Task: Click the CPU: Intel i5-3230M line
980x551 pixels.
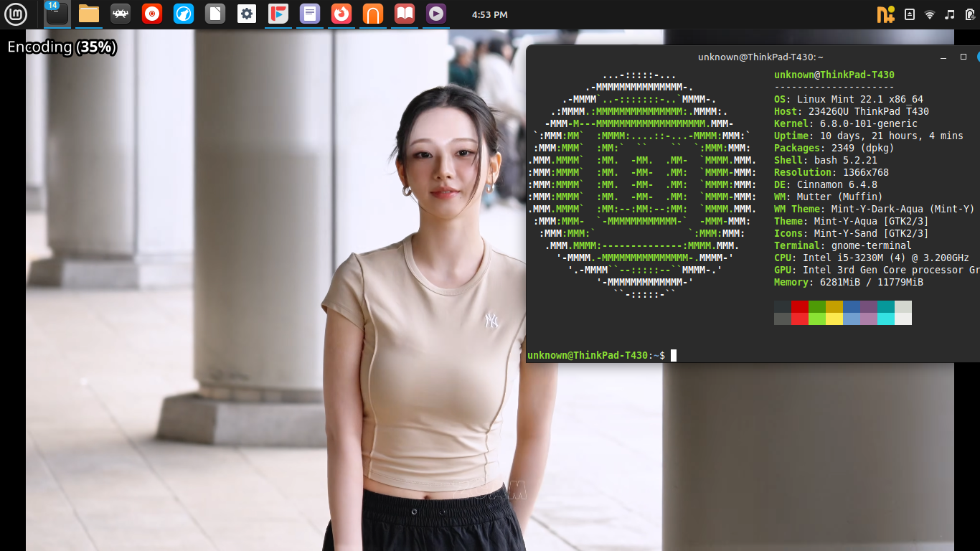Action: [872, 258]
